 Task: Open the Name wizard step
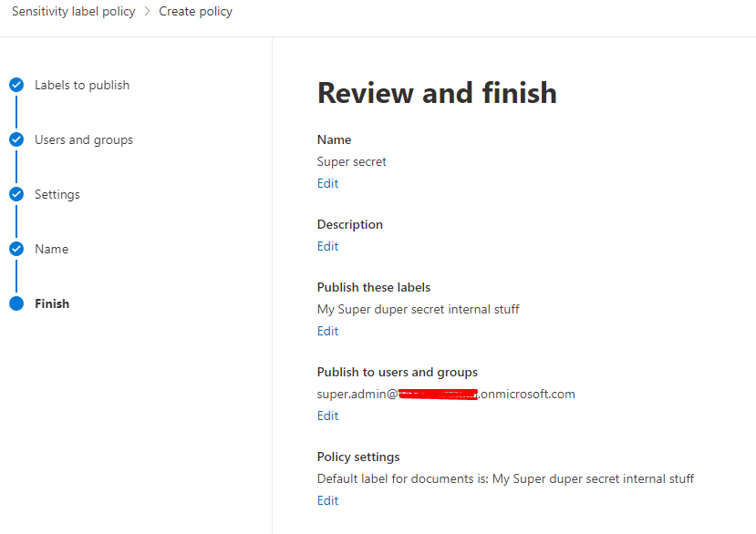click(x=51, y=249)
